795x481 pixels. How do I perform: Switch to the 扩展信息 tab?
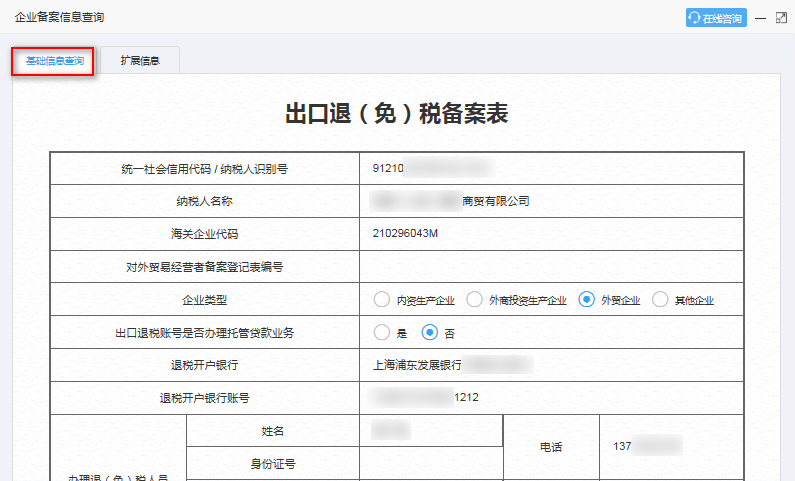click(140, 61)
